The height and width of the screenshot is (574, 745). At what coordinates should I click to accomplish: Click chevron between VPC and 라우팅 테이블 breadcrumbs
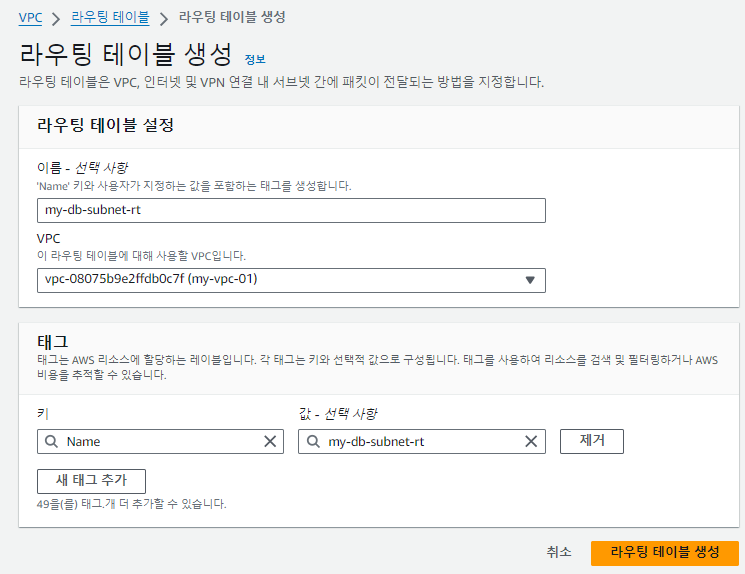[x=56, y=19]
